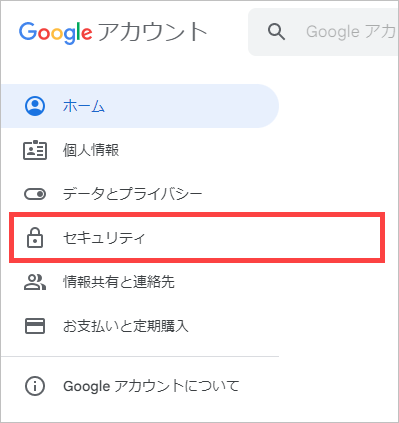This screenshot has height=423, width=399.
Task: Click the blue highlighted ホーム pill background
Action: tap(140, 106)
